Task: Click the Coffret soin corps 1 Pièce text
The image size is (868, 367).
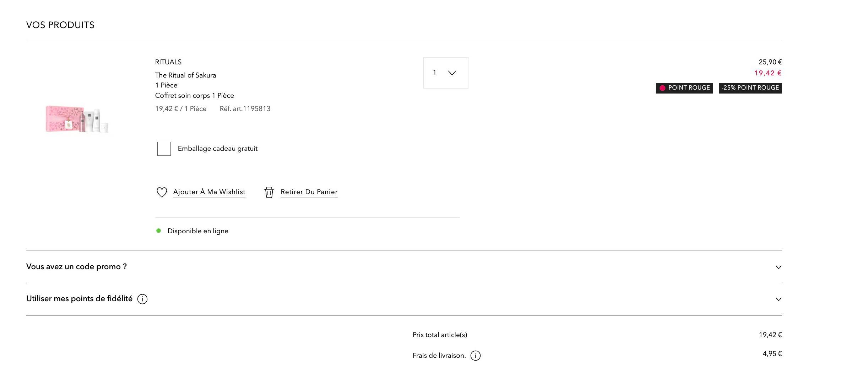Action: point(195,96)
